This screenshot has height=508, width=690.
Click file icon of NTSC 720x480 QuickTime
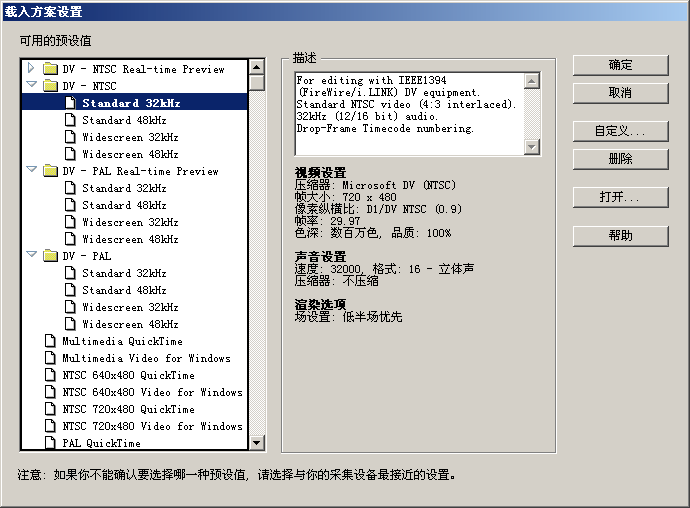pyautogui.click(x=50, y=409)
